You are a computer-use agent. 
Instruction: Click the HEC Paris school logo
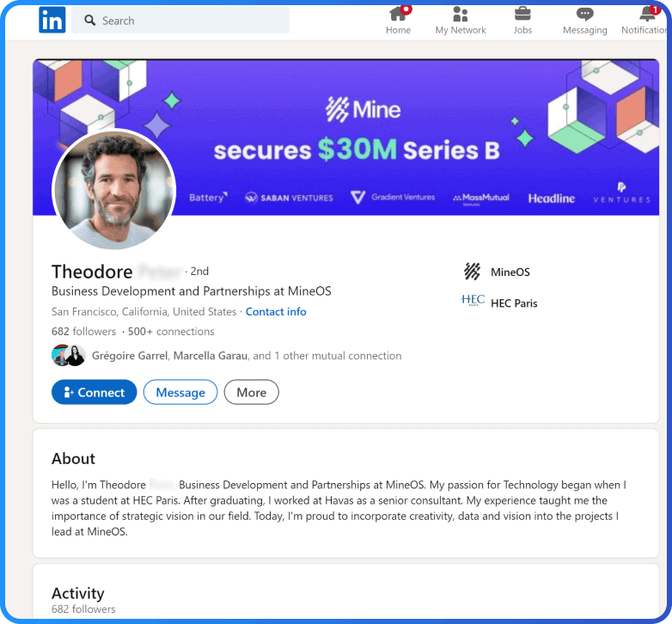473,303
